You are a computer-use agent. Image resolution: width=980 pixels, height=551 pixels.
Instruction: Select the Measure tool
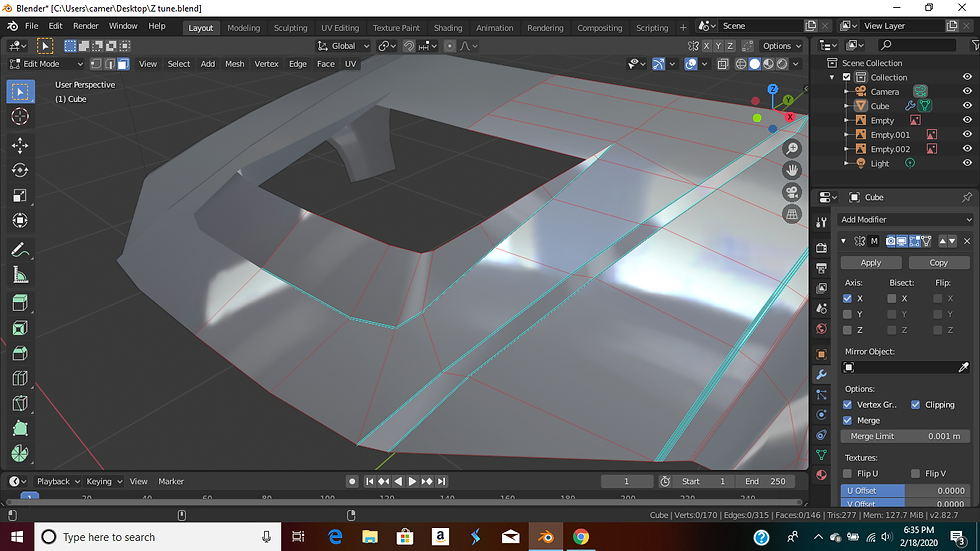pyautogui.click(x=20, y=275)
